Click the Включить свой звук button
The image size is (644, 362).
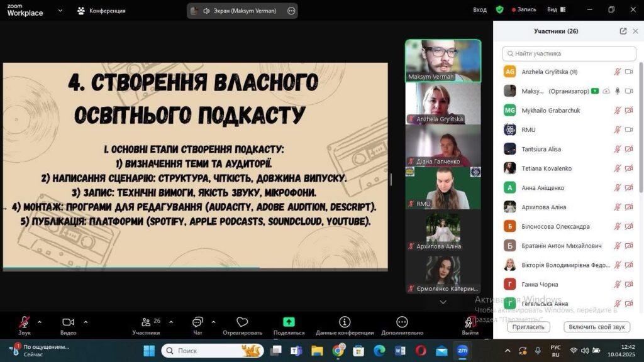point(596,327)
